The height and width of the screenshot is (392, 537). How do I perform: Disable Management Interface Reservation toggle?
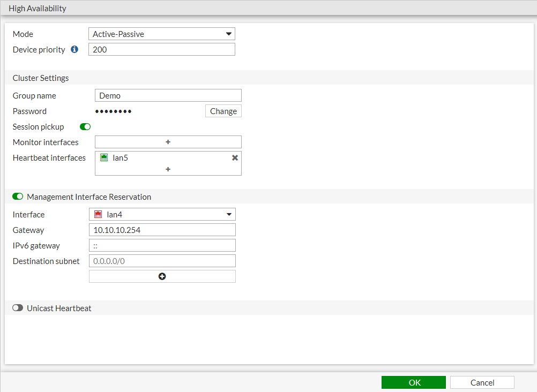(18, 197)
